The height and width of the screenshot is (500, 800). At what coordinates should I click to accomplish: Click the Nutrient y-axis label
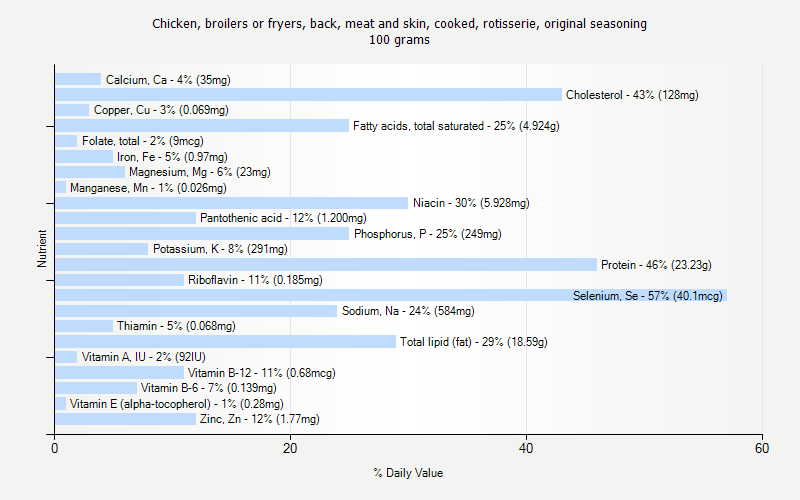pos(42,249)
